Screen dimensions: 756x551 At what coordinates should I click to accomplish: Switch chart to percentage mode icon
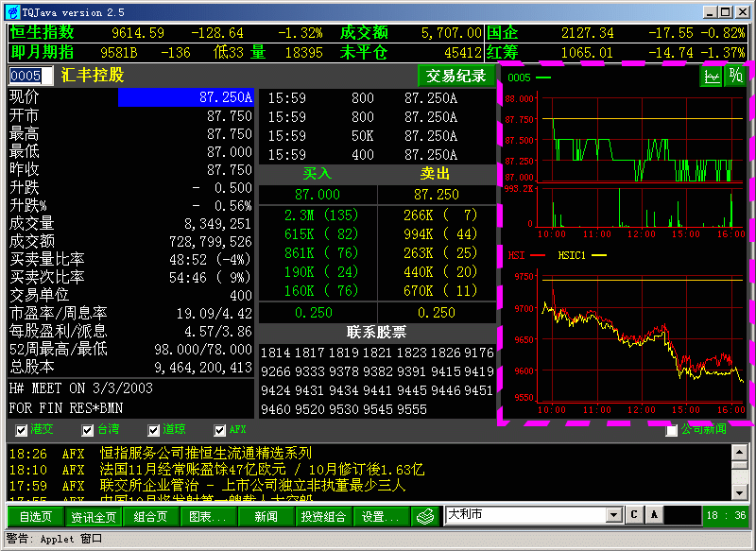pos(736,77)
